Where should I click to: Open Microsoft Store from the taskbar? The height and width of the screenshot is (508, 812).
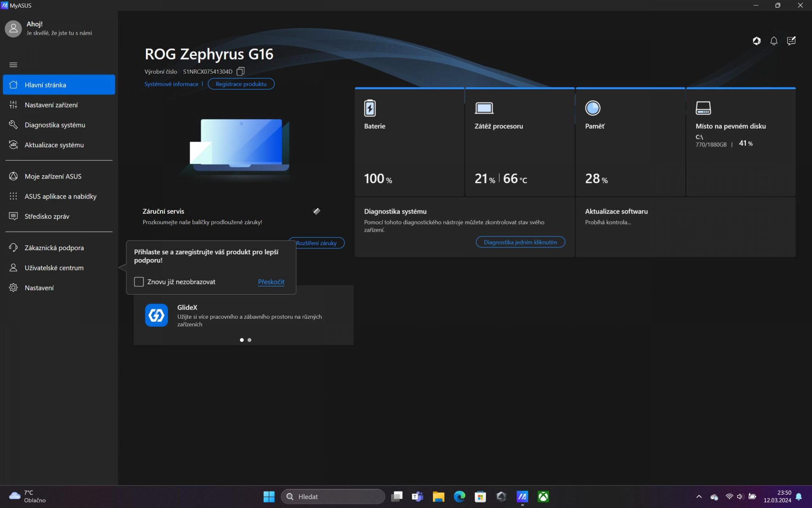pos(480,497)
